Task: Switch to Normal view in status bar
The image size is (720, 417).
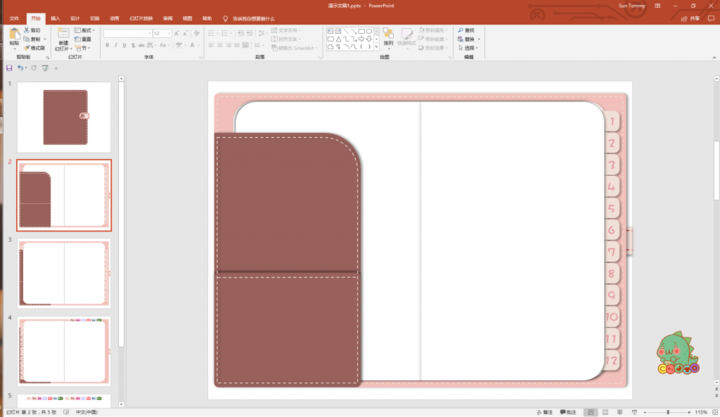Action: point(591,412)
